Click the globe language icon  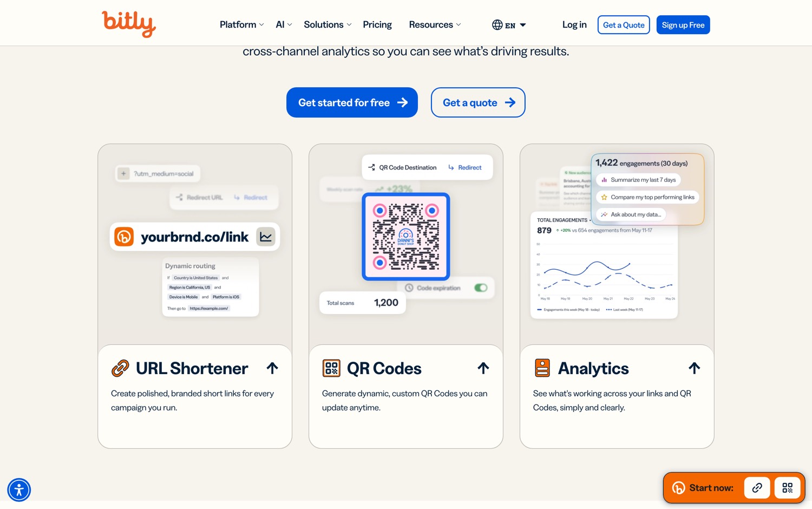(x=497, y=25)
